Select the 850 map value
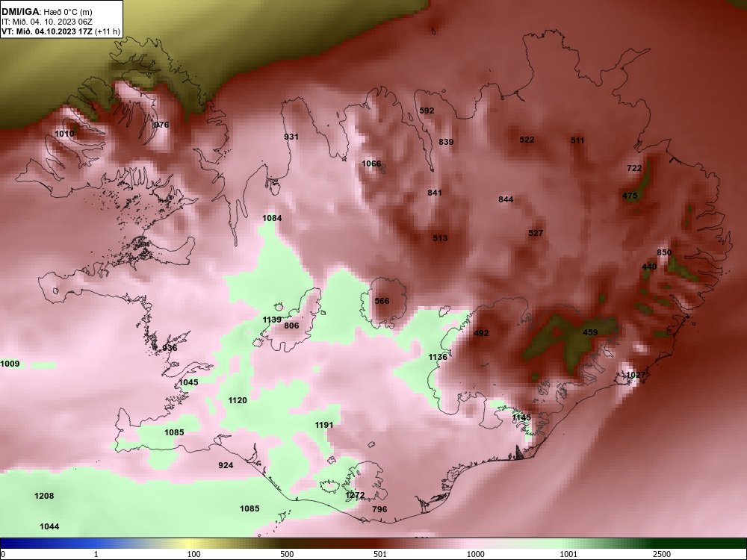The image size is (747, 560). pos(663,253)
